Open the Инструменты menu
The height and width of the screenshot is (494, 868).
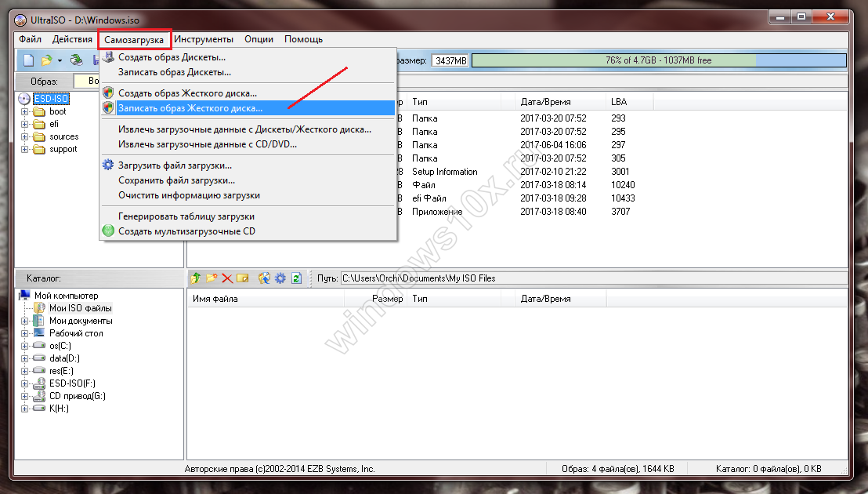203,39
